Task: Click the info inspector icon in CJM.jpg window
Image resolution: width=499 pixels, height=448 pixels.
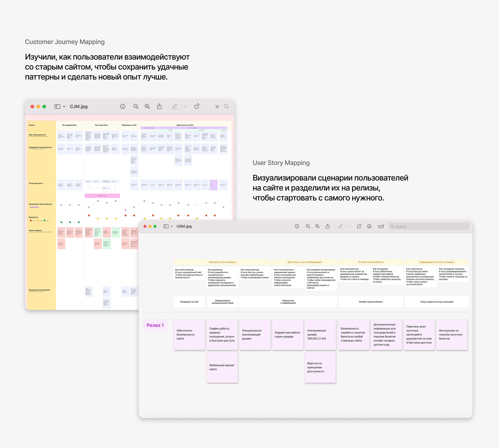Action: tap(123, 106)
